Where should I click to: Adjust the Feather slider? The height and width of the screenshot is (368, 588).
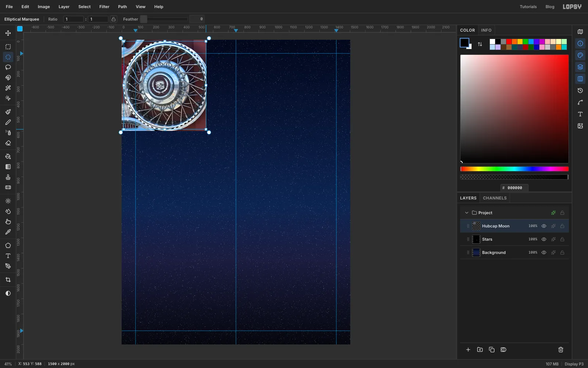tap(164, 19)
